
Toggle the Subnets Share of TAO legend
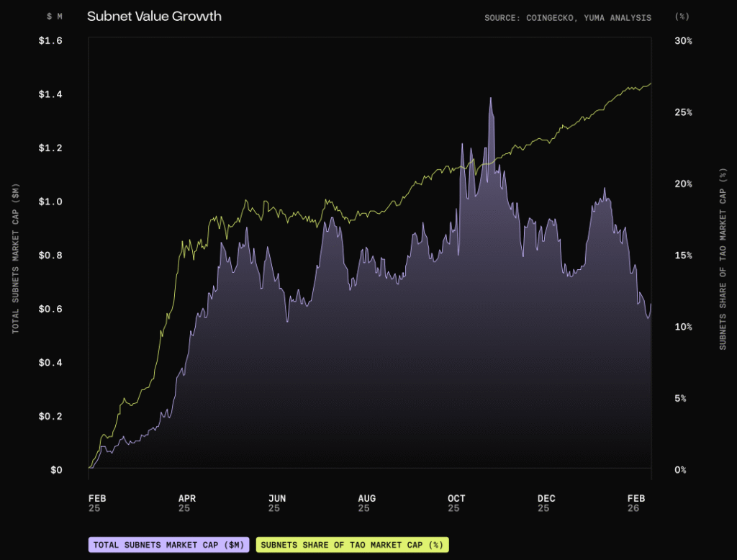tap(352, 545)
